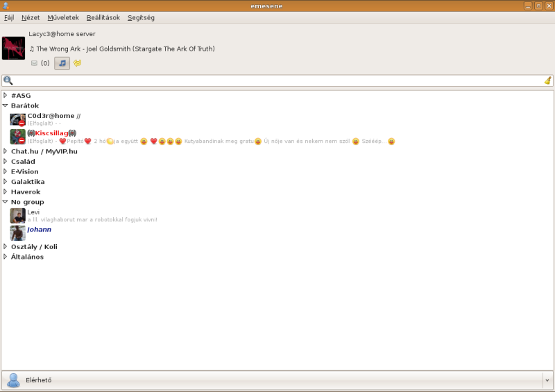Viewport: 555px width, 392px height.
Task: Maximize the emesene window
Action: 538,6
